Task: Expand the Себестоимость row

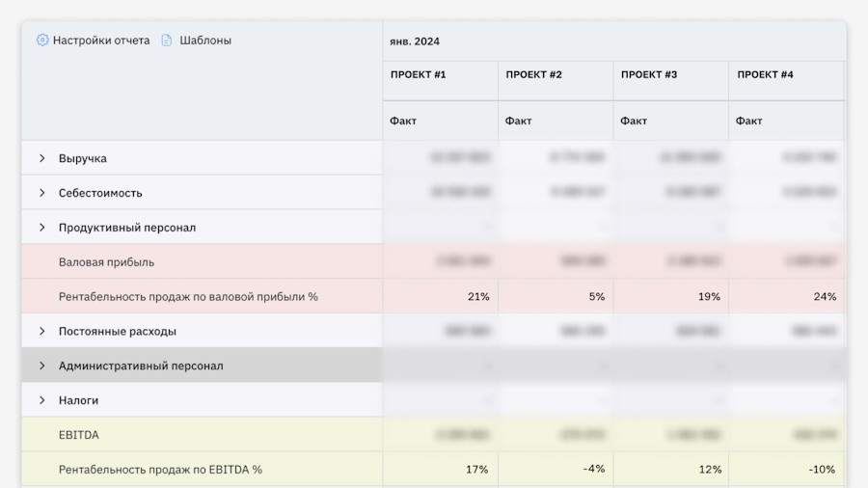Action: pos(42,193)
